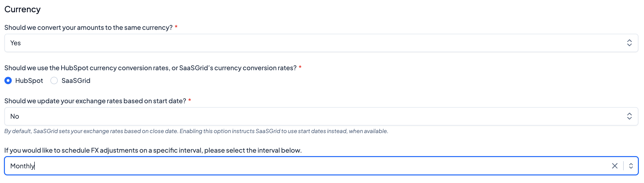Focus the FX interval field showing 'Monthly'
The image size is (644, 183).
click(x=300, y=166)
